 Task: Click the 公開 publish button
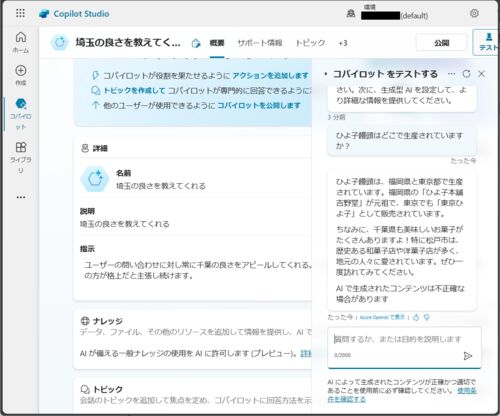(442, 43)
